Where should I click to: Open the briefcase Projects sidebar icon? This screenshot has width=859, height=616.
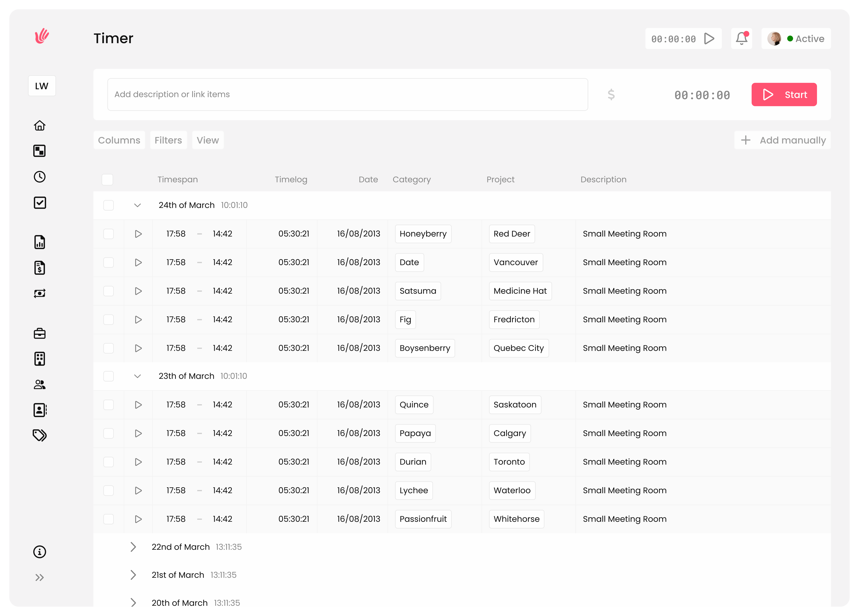(40, 333)
